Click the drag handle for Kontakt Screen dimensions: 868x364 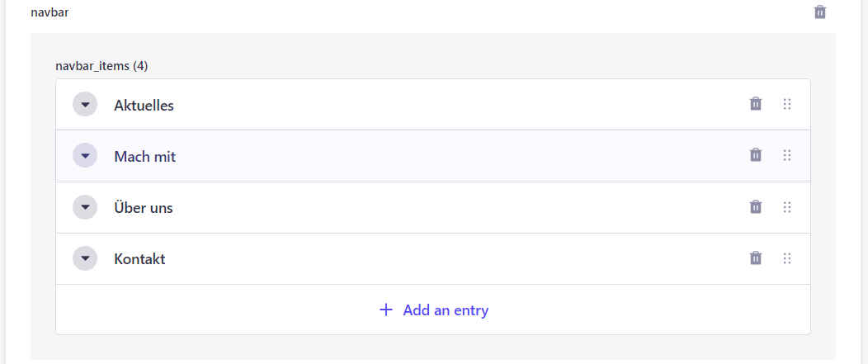tap(787, 258)
